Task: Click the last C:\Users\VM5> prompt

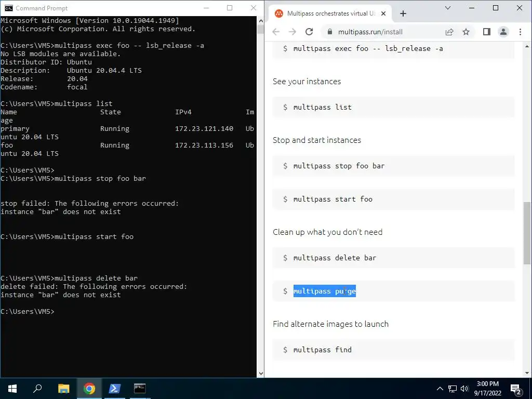Action: pos(27,312)
